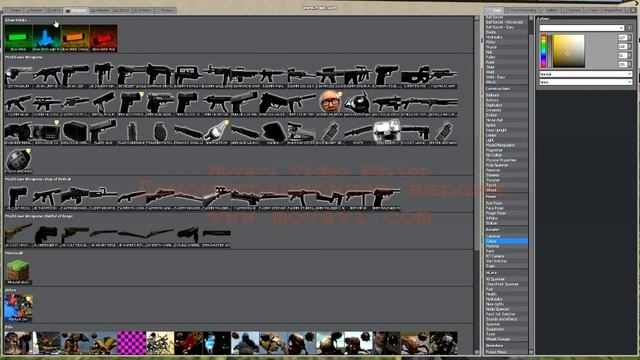Select the 'Motor' tool

tap(506, 42)
